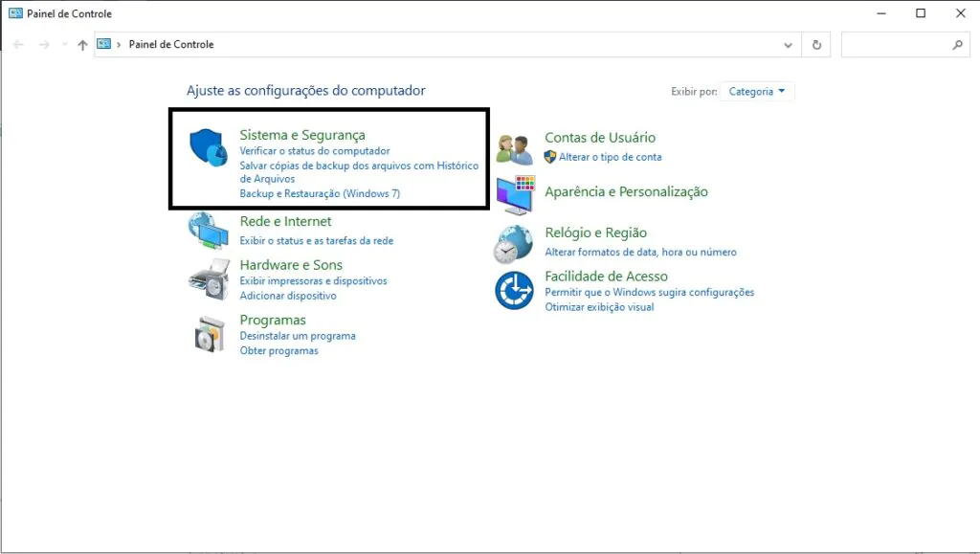Open the Exibir por Categoria dropdown

pos(757,91)
